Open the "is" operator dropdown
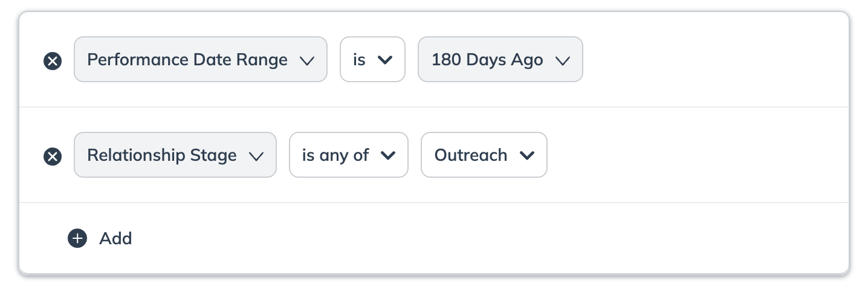This screenshot has width=868, height=289. click(372, 60)
